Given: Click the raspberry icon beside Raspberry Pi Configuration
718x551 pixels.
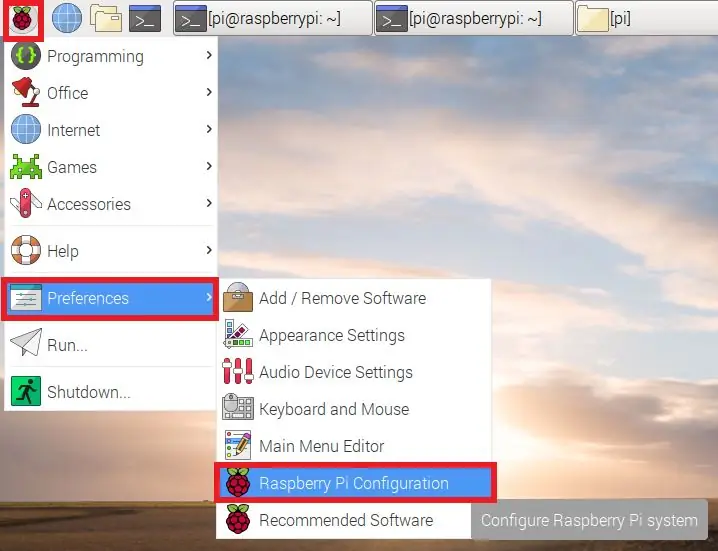Looking at the screenshot, I should click(x=238, y=482).
